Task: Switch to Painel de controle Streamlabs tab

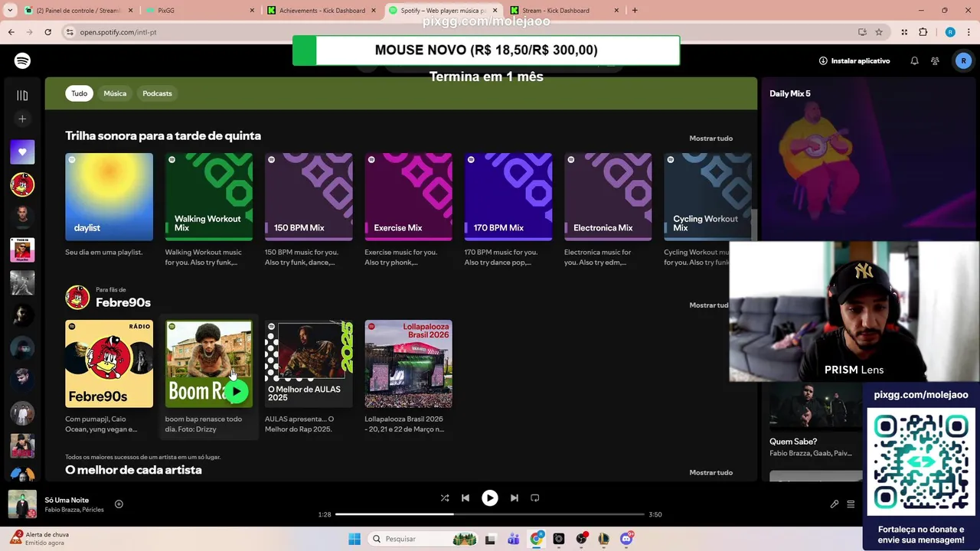Action: coord(78,11)
